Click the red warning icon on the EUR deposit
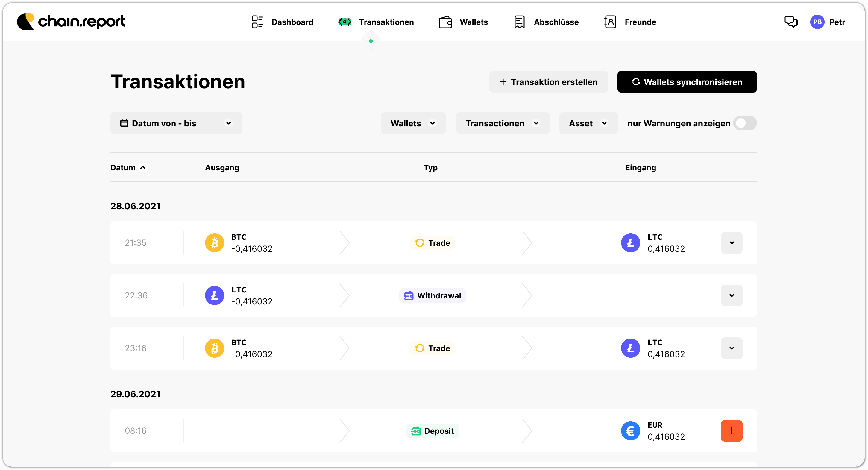The height and width of the screenshot is (470, 868). click(x=732, y=430)
